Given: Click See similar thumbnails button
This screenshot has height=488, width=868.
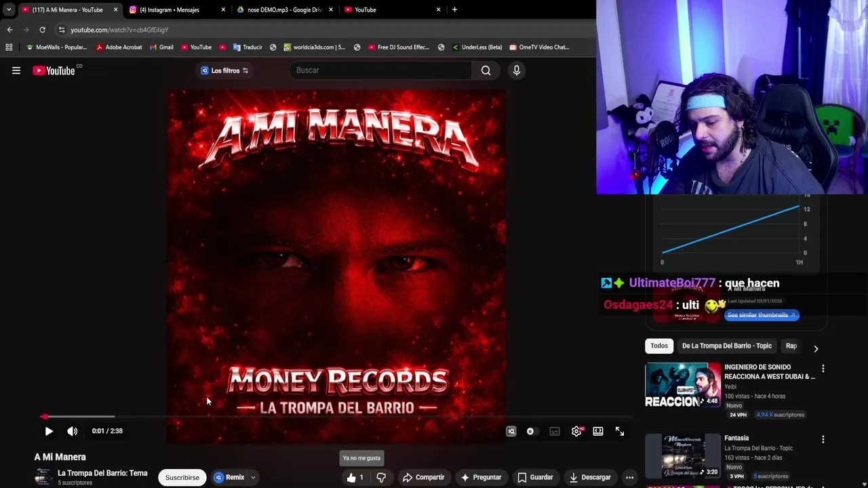Looking at the screenshot, I should click(x=762, y=315).
